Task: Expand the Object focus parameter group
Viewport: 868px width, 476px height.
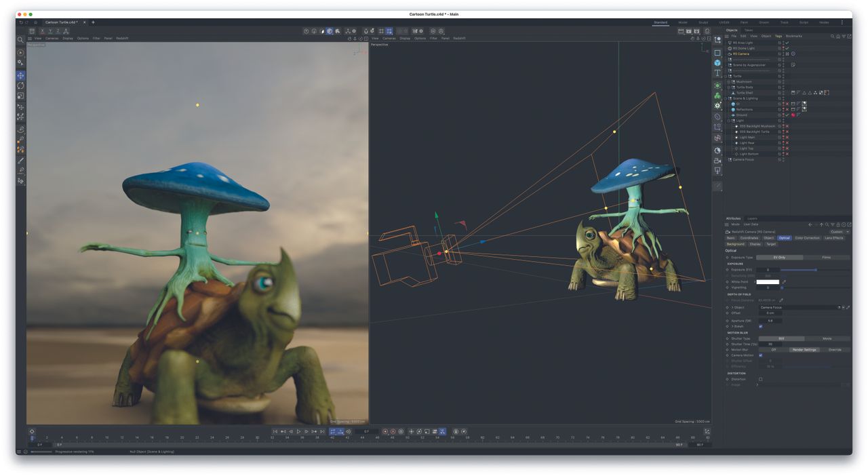Action: [x=733, y=307]
